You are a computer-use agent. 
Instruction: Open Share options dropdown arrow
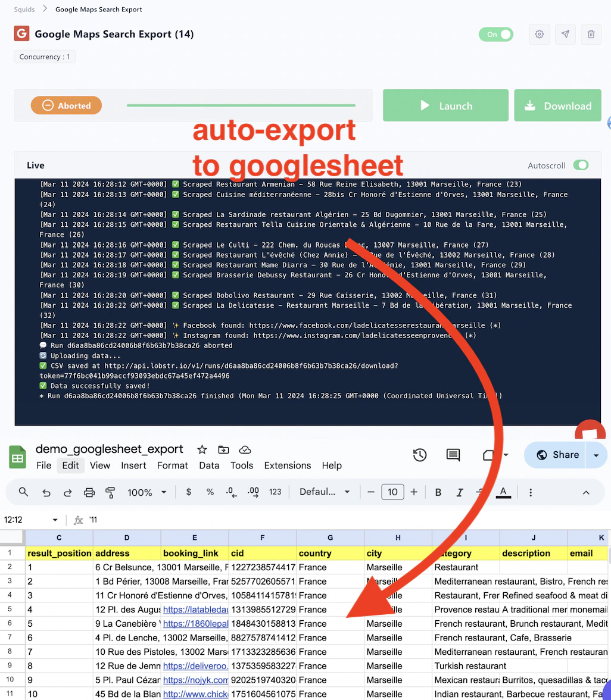596,455
